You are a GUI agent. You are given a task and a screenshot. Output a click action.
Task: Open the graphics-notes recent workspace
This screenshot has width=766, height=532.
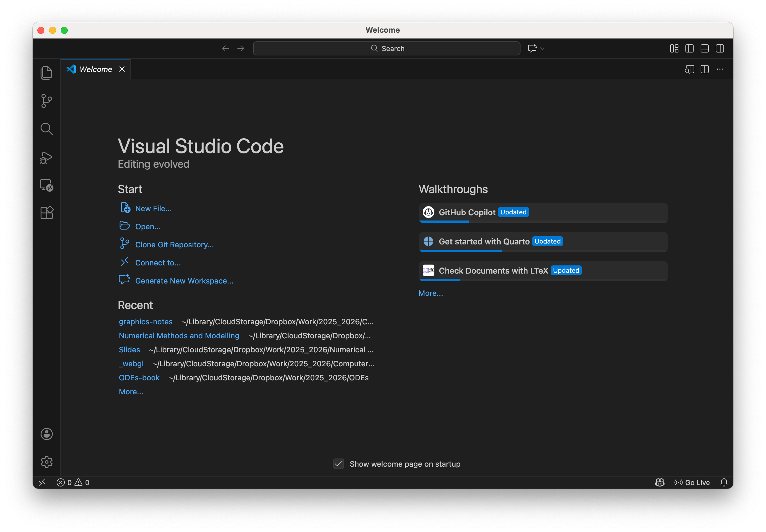pos(145,322)
